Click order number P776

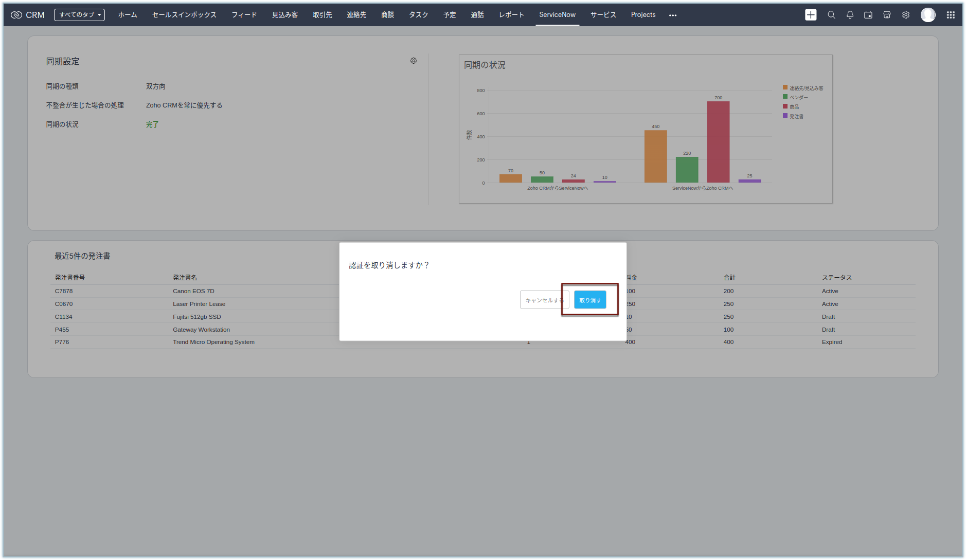[x=62, y=342]
